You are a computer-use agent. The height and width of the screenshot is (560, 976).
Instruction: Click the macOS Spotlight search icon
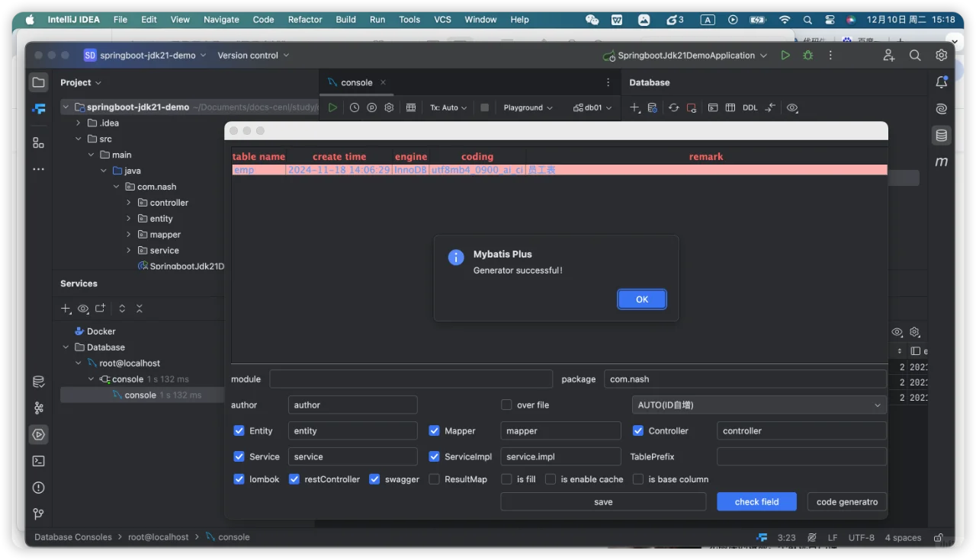807,20
